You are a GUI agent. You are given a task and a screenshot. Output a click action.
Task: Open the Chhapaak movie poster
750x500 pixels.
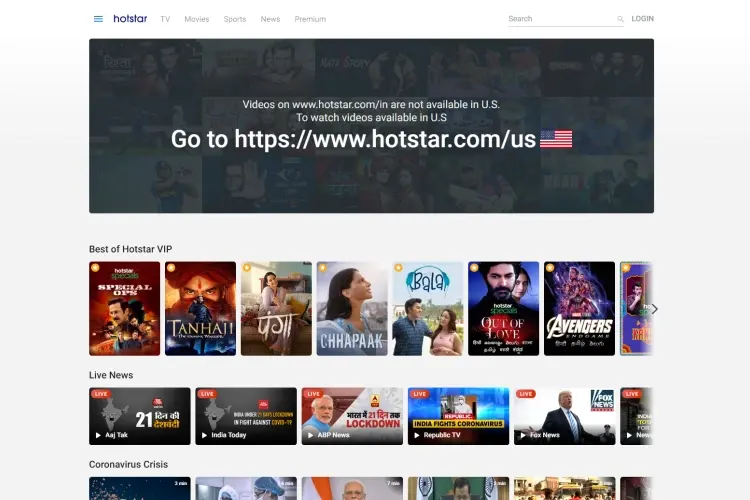coord(352,309)
